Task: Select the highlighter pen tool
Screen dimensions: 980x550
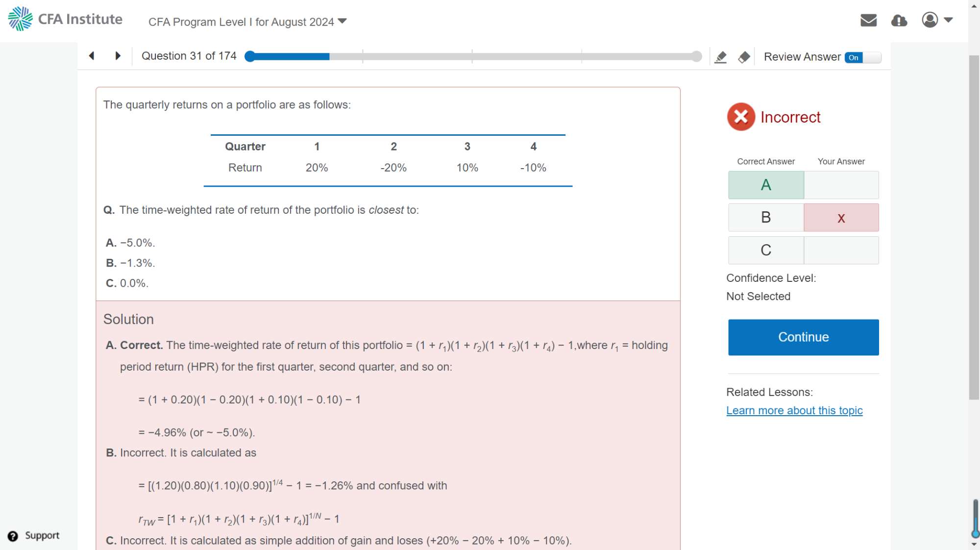Action: (720, 57)
